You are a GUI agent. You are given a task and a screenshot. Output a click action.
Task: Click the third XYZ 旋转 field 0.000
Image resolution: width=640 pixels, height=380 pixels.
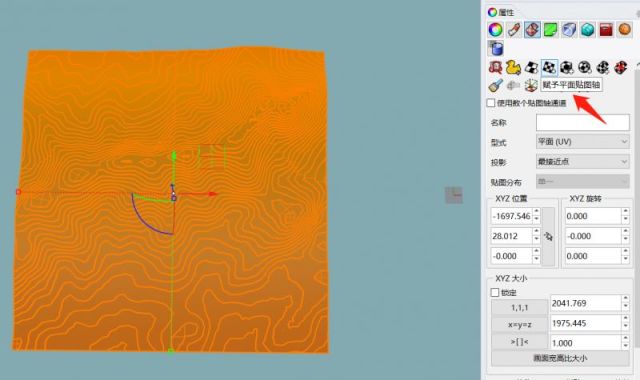[x=593, y=256]
